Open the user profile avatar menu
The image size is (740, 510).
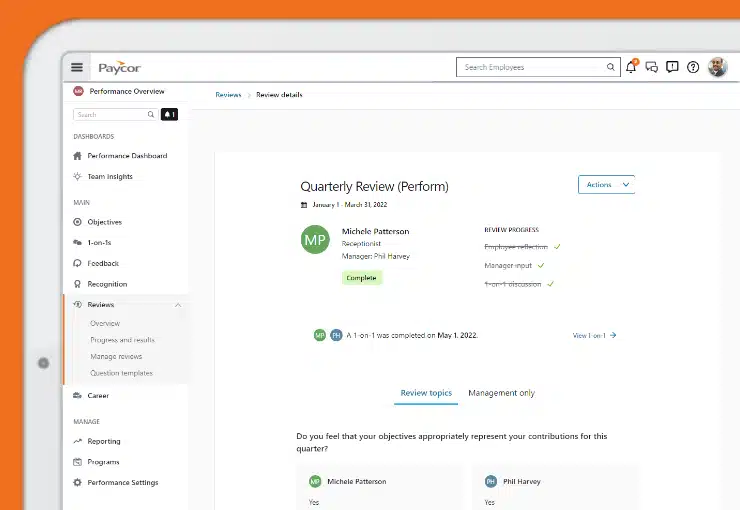click(717, 67)
